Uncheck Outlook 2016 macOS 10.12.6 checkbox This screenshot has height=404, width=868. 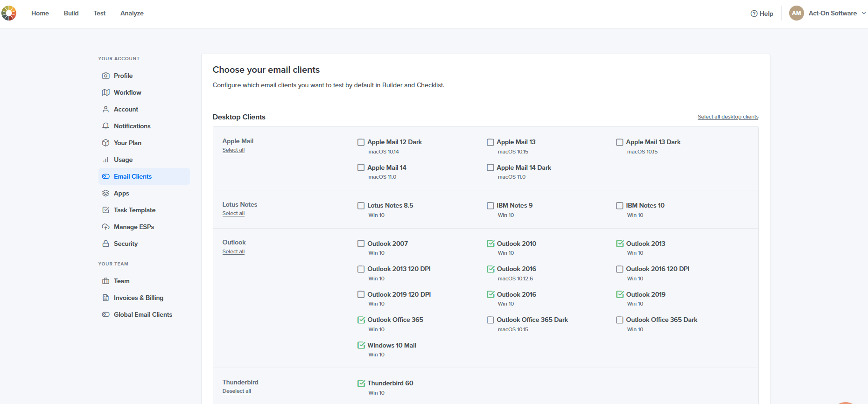(x=490, y=269)
